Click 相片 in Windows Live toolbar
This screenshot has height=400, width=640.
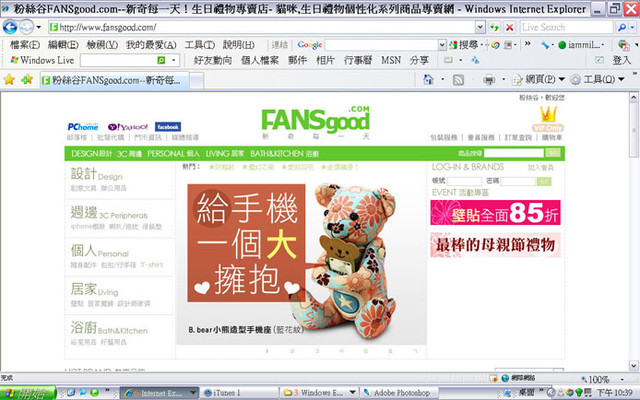point(325,60)
